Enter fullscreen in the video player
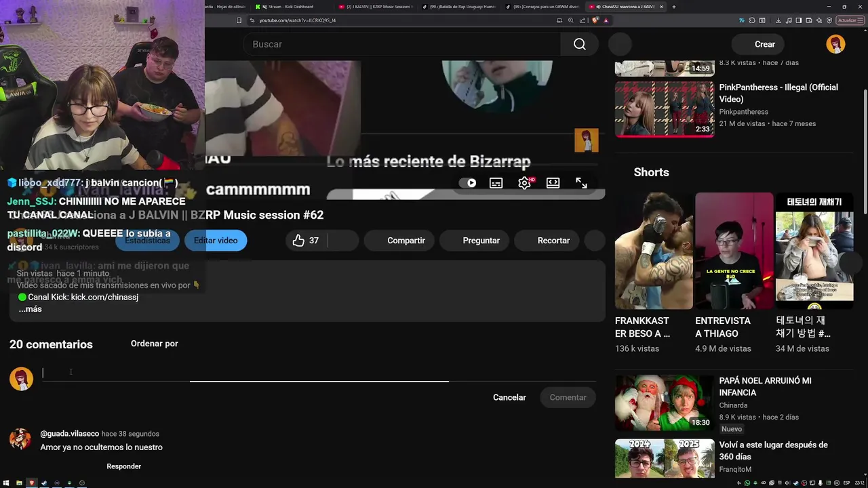Image resolution: width=868 pixels, height=488 pixels. (581, 183)
